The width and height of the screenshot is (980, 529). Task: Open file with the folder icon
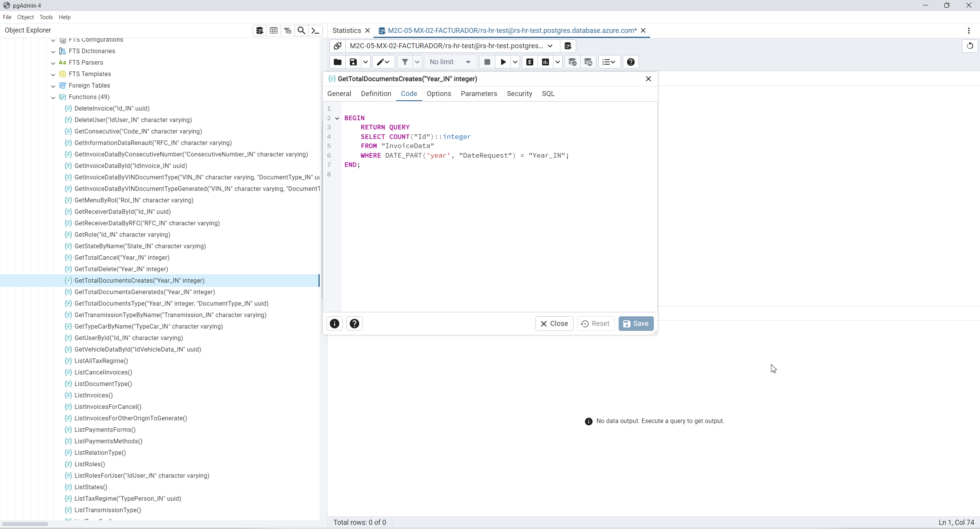coord(337,62)
